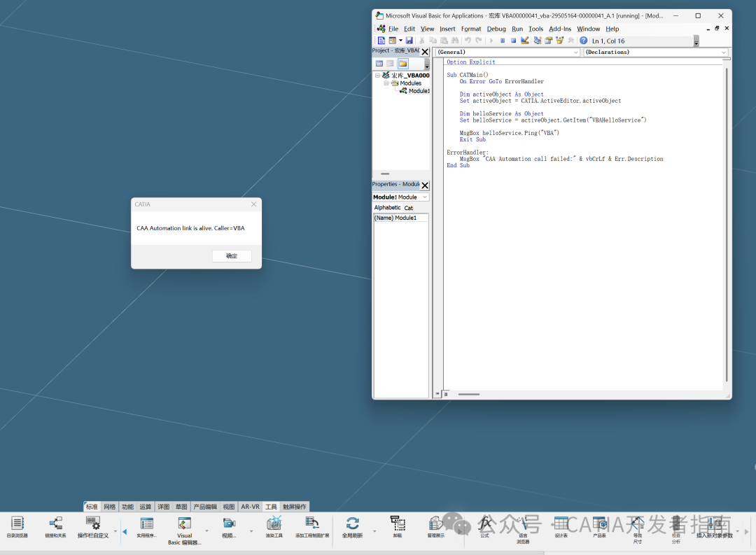Click the 确定 button in CATIA dialog
Viewport: 756px width, 555px height.
click(232, 256)
